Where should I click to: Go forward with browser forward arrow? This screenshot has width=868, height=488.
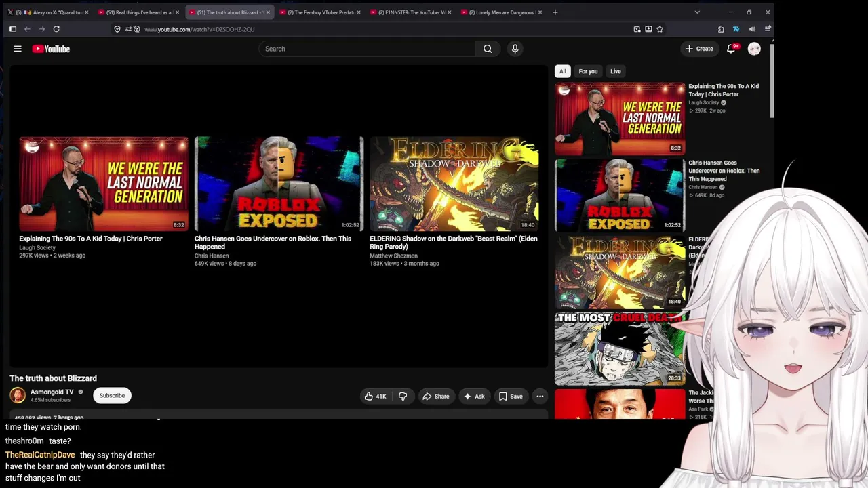(42, 29)
